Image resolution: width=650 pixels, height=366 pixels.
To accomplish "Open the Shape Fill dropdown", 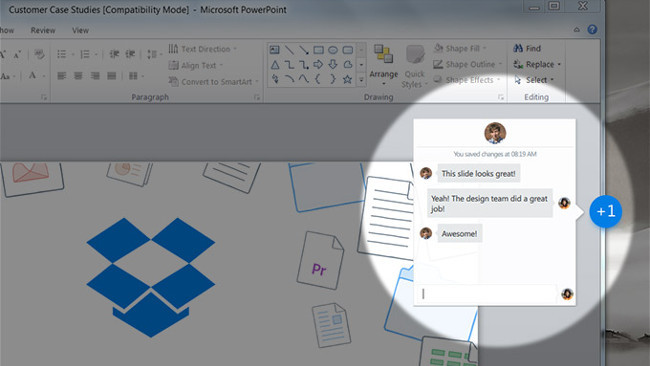I will pyautogui.click(x=460, y=48).
